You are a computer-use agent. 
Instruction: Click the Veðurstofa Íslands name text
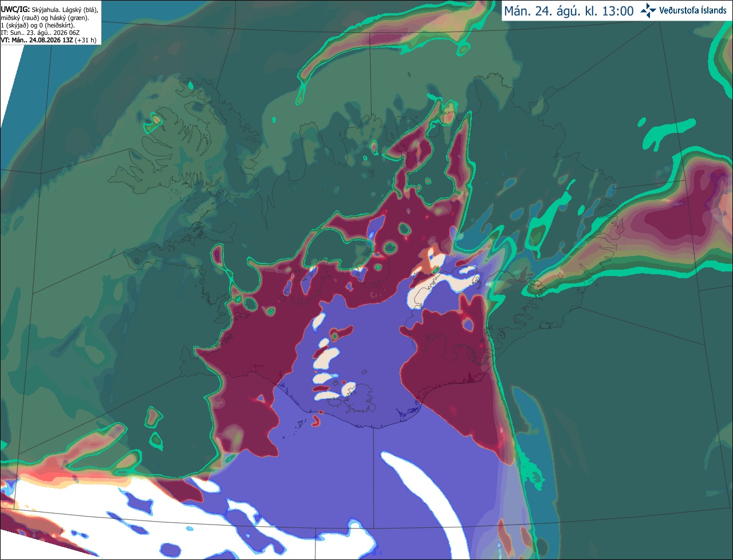pyautogui.click(x=694, y=10)
